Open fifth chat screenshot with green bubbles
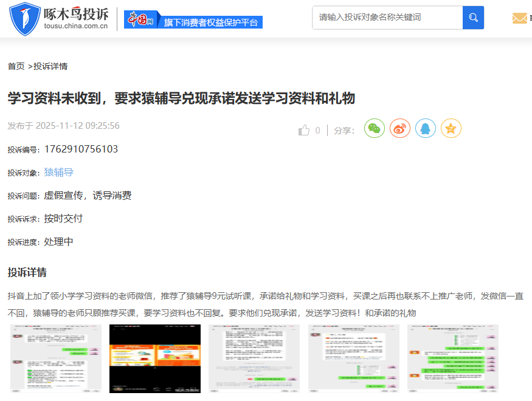Screen dimensions: 532x401 453,358
